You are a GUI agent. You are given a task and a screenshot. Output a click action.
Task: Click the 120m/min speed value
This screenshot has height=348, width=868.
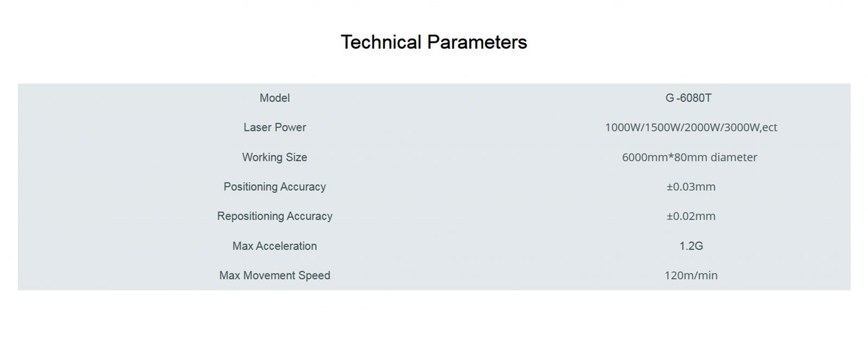(691, 275)
